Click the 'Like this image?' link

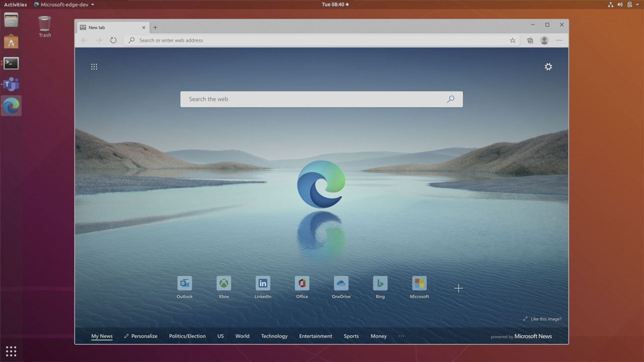542,319
